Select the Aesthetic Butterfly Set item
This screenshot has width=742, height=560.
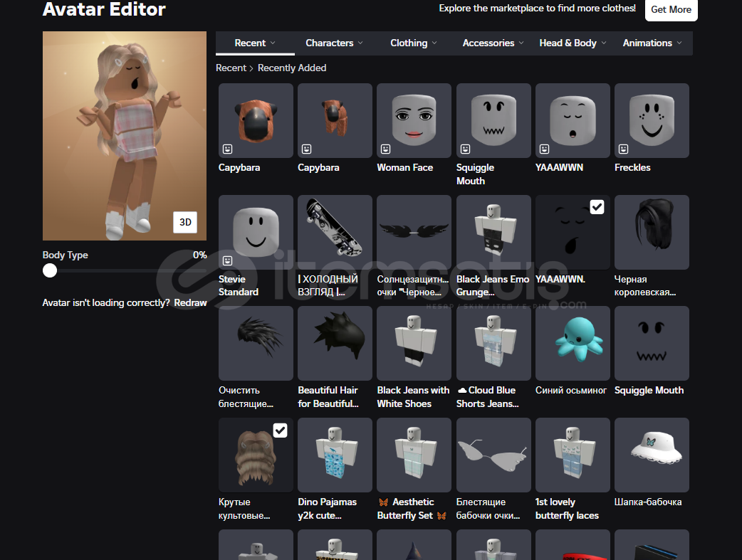point(414,455)
